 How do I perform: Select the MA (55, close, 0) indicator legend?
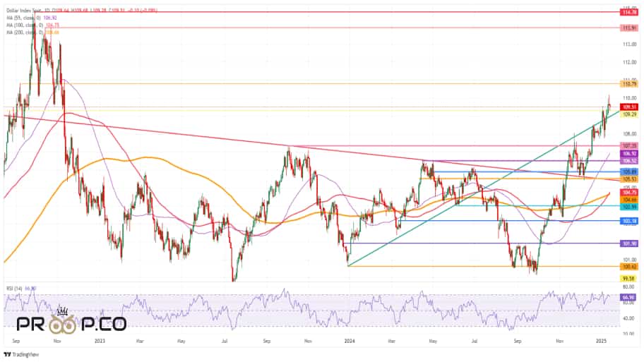point(24,18)
